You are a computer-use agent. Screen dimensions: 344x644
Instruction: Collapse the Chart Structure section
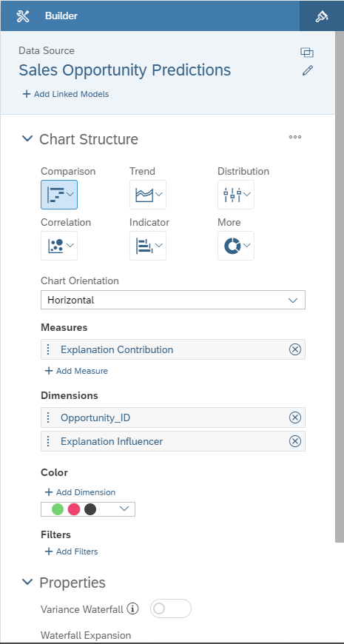pos(27,139)
